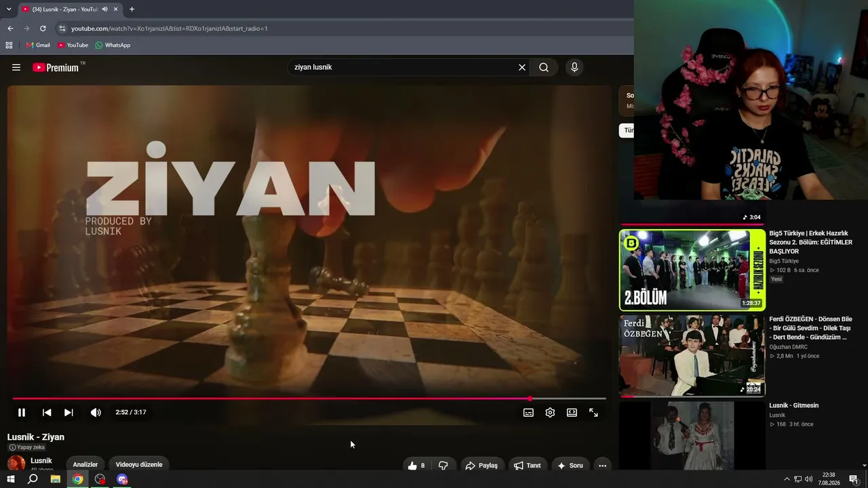
Task: Open the Lusnik channel avatar
Action: coord(16,464)
